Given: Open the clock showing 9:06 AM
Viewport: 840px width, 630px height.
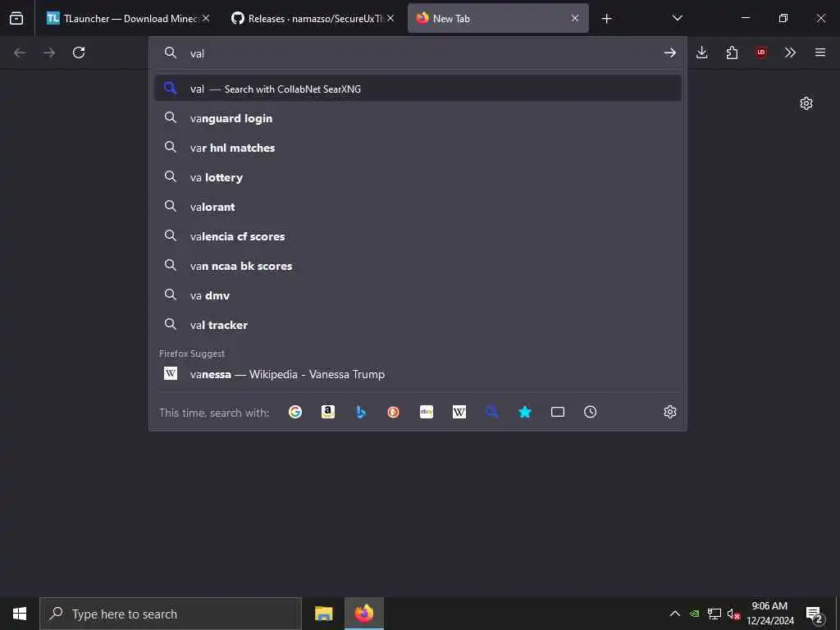Looking at the screenshot, I should coord(769,614).
